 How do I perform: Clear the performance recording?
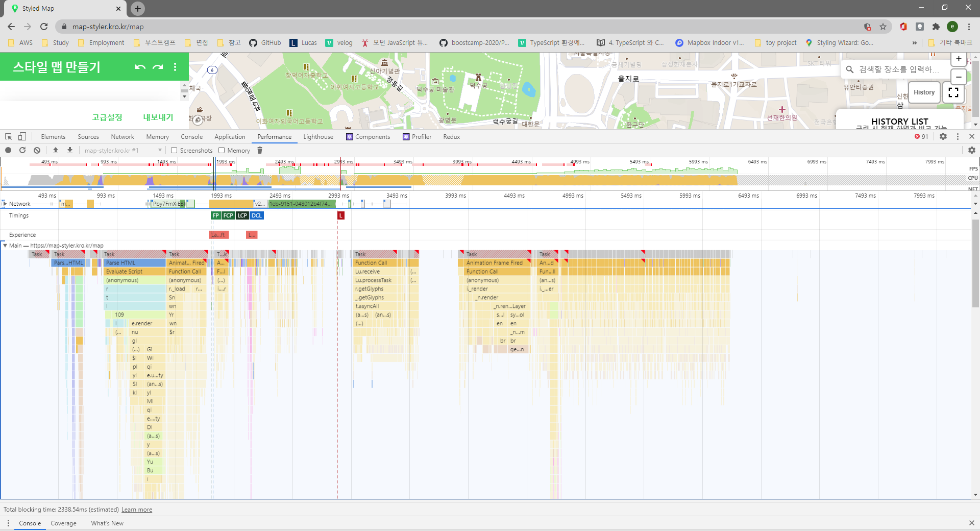click(37, 150)
